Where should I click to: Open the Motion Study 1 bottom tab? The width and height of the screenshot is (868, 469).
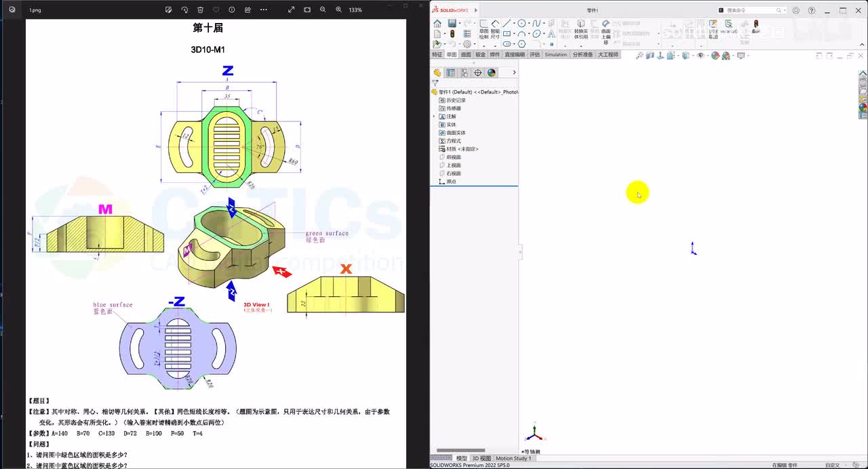point(513,458)
